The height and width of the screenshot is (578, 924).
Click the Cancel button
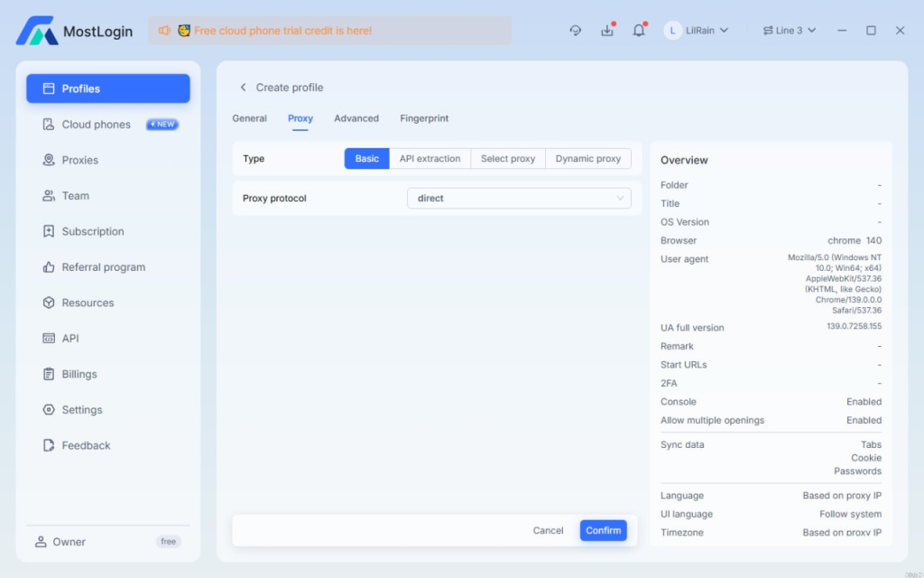point(548,531)
